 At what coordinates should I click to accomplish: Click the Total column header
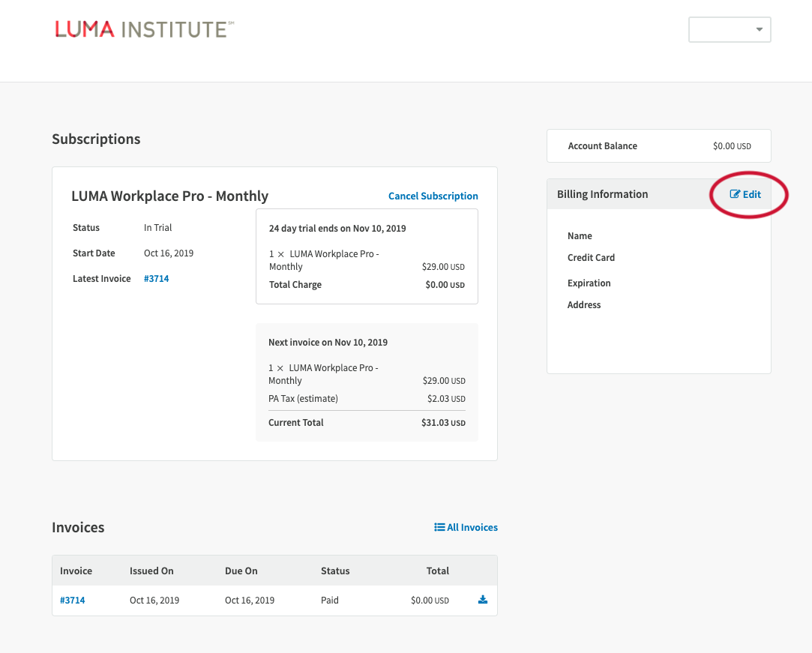pyautogui.click(x=438, y=571)
